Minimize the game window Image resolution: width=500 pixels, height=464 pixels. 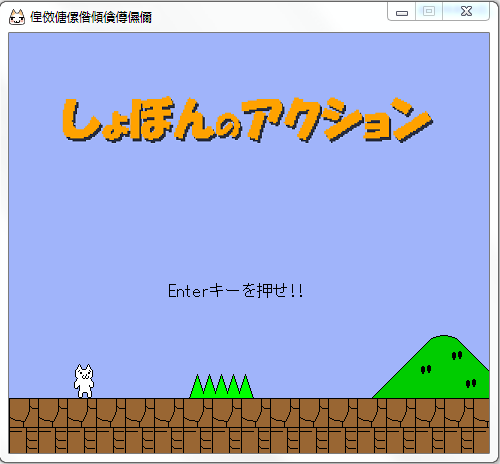pos(402,12)
